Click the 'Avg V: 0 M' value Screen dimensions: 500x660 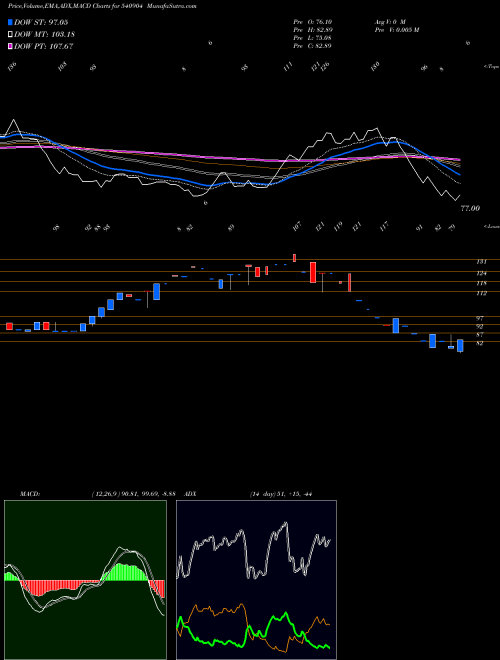click(x=390, y=22)
